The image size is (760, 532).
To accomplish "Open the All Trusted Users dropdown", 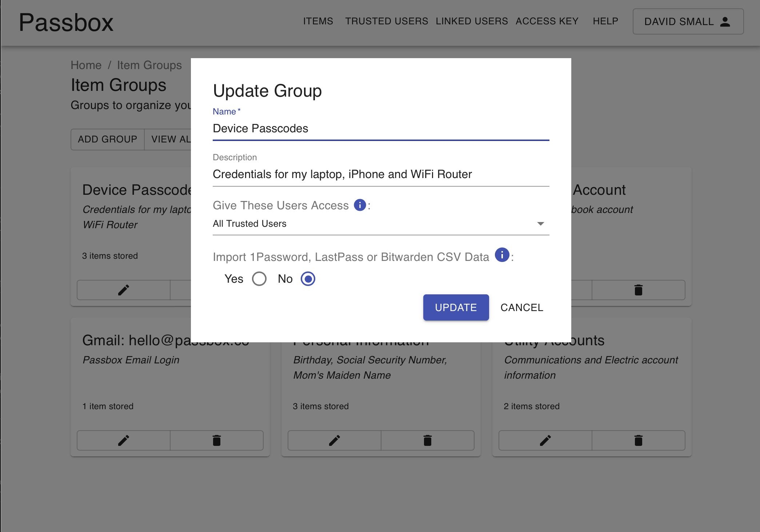I will point(375,224).
